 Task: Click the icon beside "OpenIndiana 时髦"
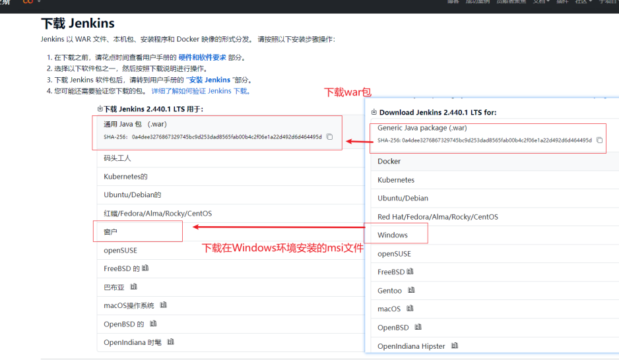(x=170, y=342)
